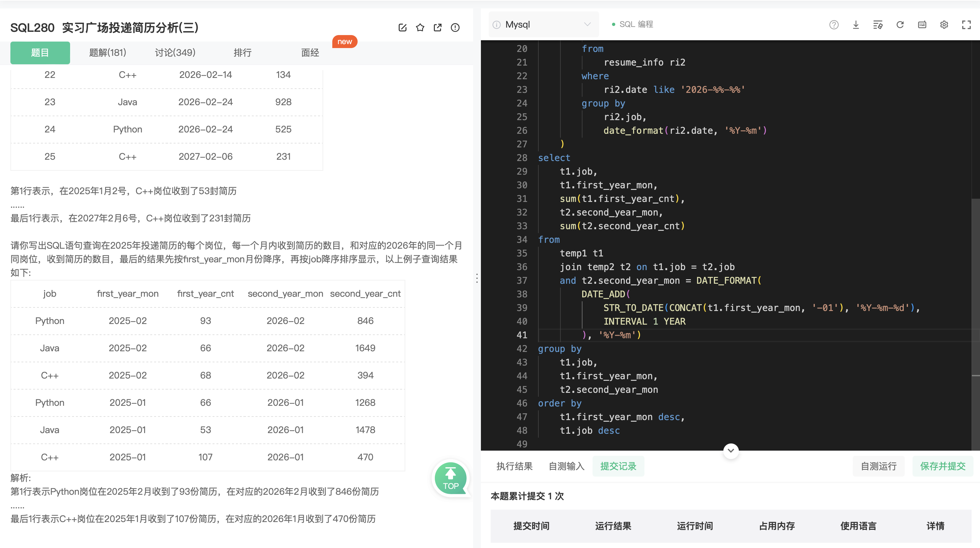Open the Mysql language dropdown
Screen dimensions: 980x548
point(543,25)
